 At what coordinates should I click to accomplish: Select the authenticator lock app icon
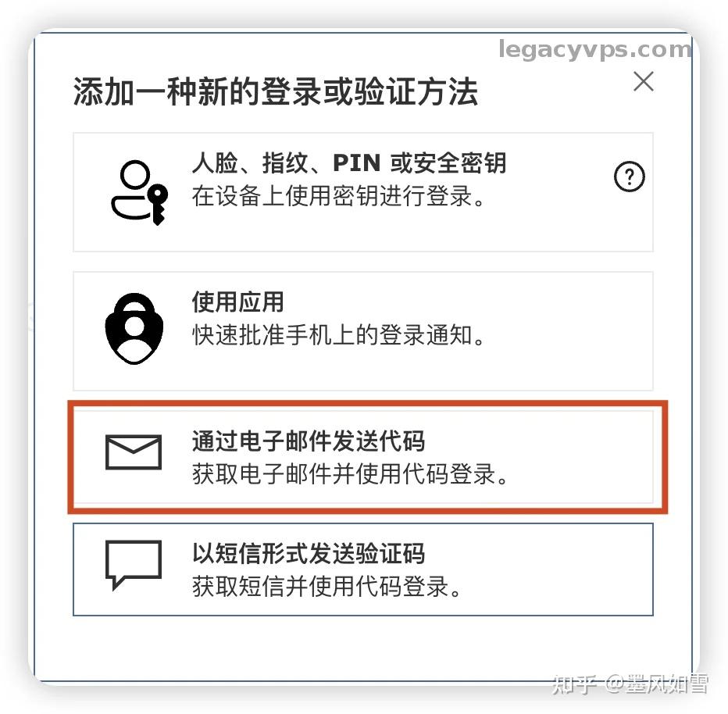click(x=134, y=329)
